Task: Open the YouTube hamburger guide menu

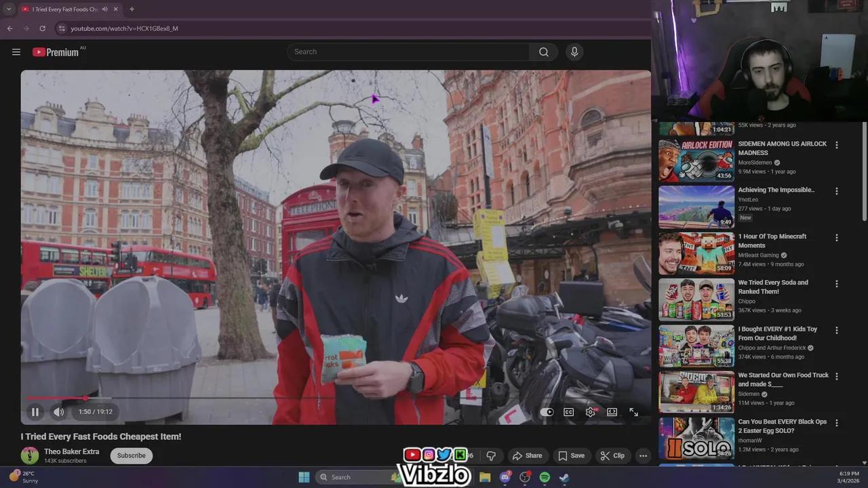Action: coord(16,52)
